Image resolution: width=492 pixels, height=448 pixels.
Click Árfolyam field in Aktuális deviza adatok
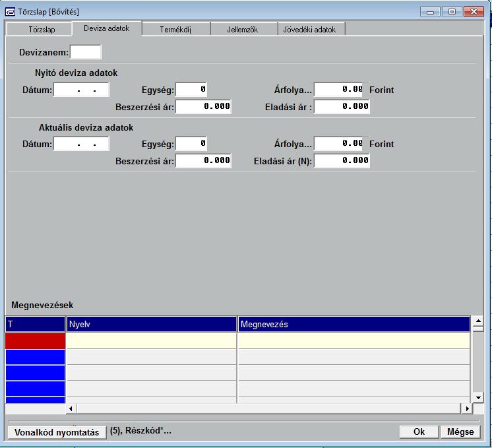click(x=339, y=144)
